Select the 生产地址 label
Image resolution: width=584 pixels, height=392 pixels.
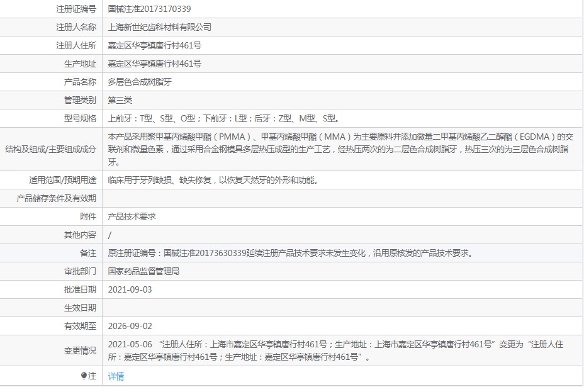pos(80,64)
